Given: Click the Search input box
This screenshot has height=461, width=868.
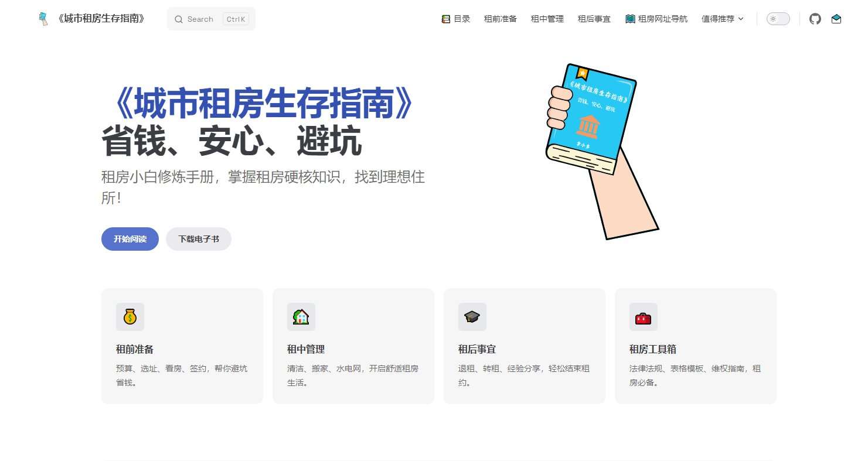Looking at the screenshot, I should 212,19.
